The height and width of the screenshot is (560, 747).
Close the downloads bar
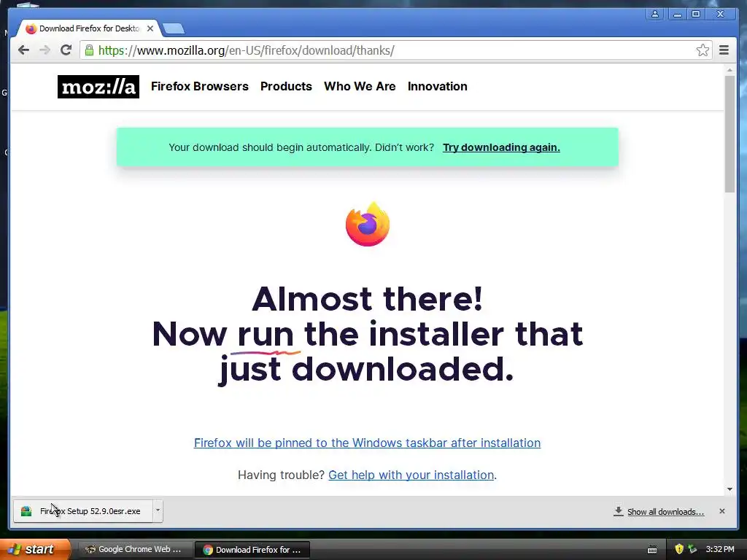(x=721, y=511)
